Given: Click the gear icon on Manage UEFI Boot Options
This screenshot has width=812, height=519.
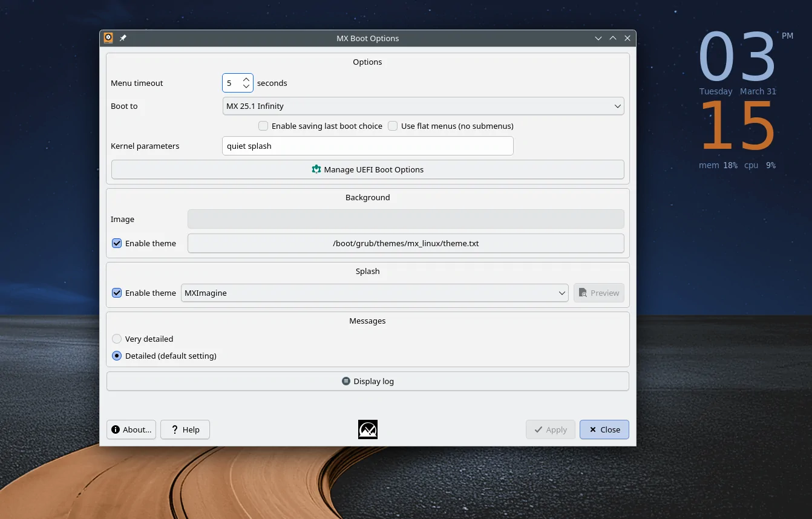Looking at the screenshot, I should 316,169.
